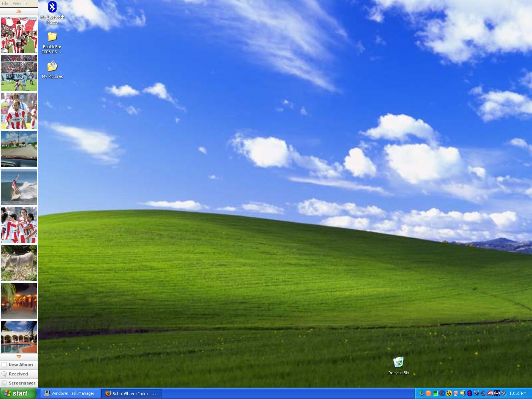The image size is (532, 399).
Task: Open the ? help menu
Action: 27,3
